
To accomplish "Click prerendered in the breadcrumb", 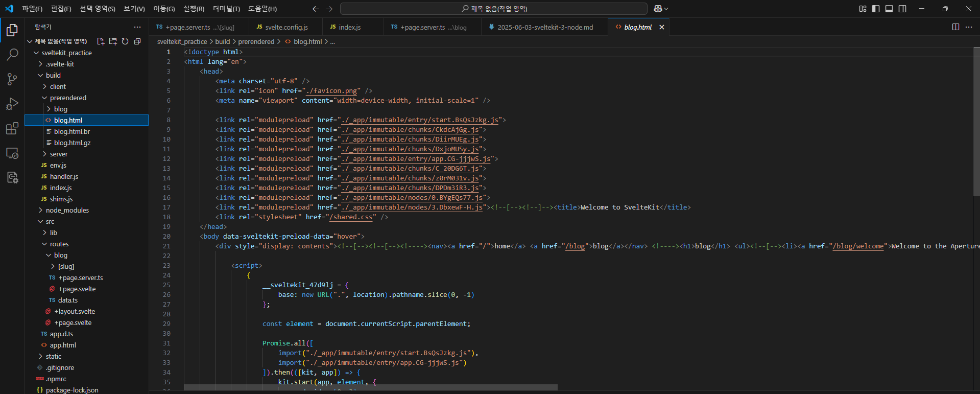I will point(256,41).
